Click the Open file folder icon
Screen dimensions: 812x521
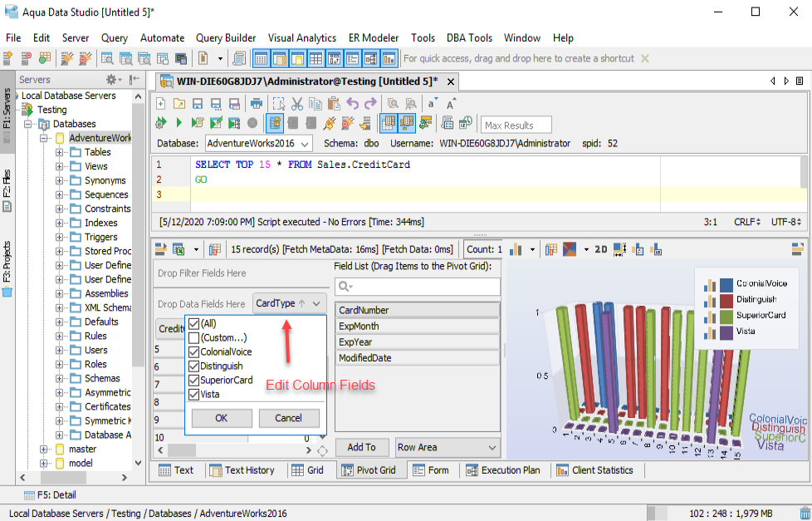click(x=179, y=104)
